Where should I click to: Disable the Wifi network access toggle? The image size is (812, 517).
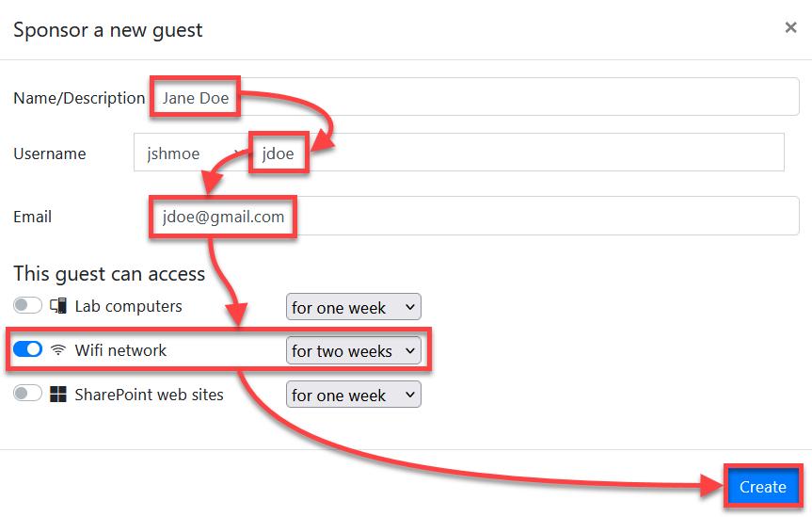click(27, 349)
